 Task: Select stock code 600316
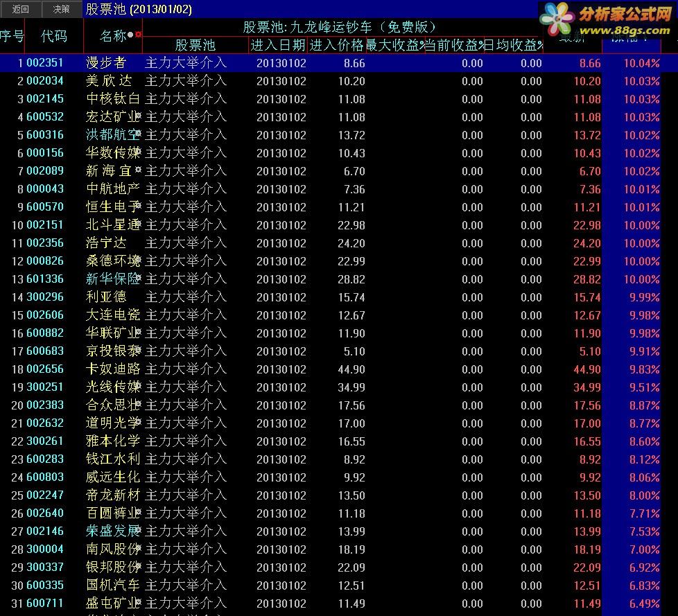tap(45, 135)
